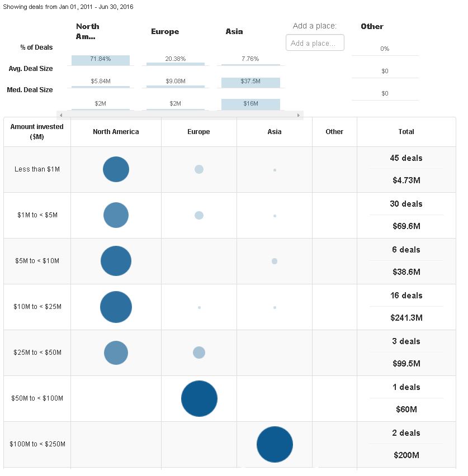Click the Europe $25M to < $50M bubble
Screen dimensions: 468x476
coord(199,353)
